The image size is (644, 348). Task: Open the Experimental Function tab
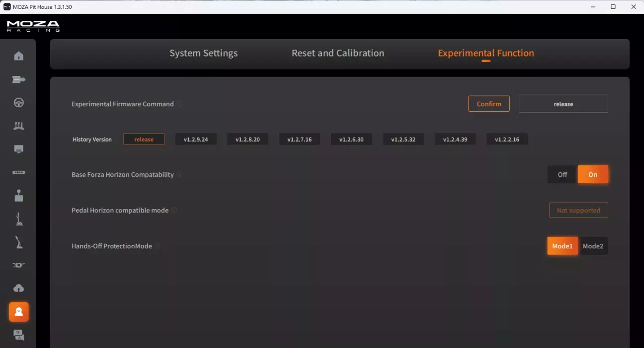pos(486,53)
